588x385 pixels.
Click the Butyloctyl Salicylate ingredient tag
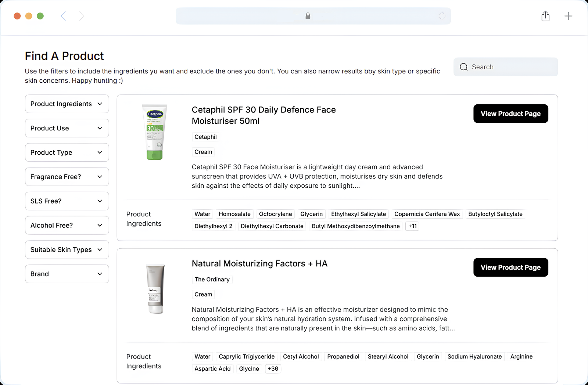(x=495, y=214)
